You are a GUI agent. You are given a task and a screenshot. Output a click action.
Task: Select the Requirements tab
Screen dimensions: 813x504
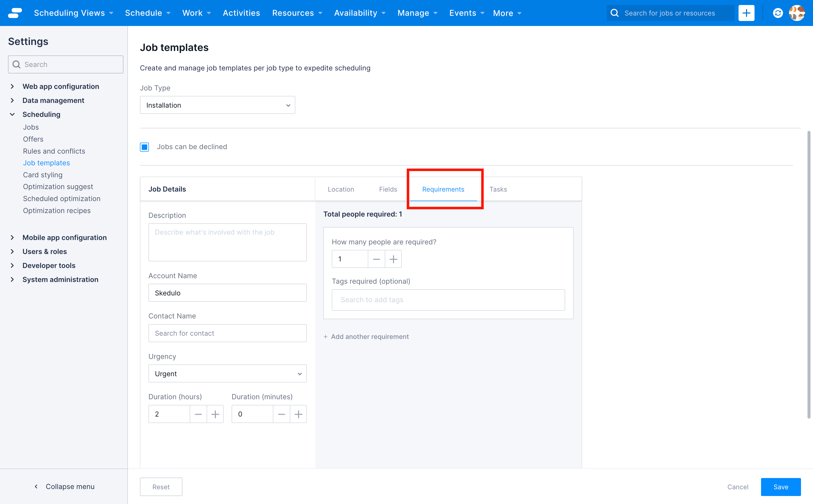click(443, 189)
